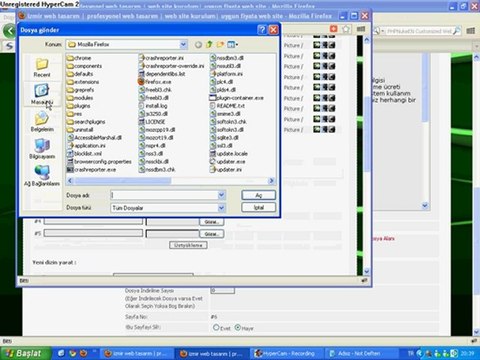The image size is (480, 360).
Task: Select the searchplugins folder
Action: tap(86, 122)
